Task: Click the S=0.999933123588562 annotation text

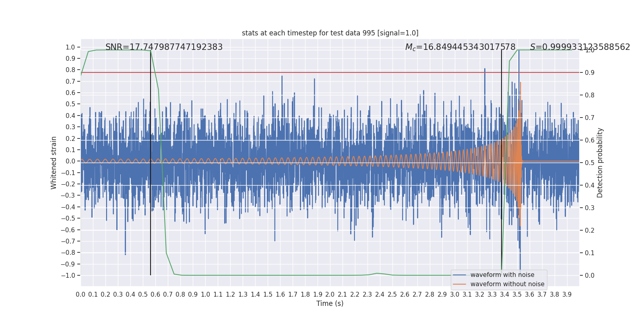Action: tap(580, 47)
